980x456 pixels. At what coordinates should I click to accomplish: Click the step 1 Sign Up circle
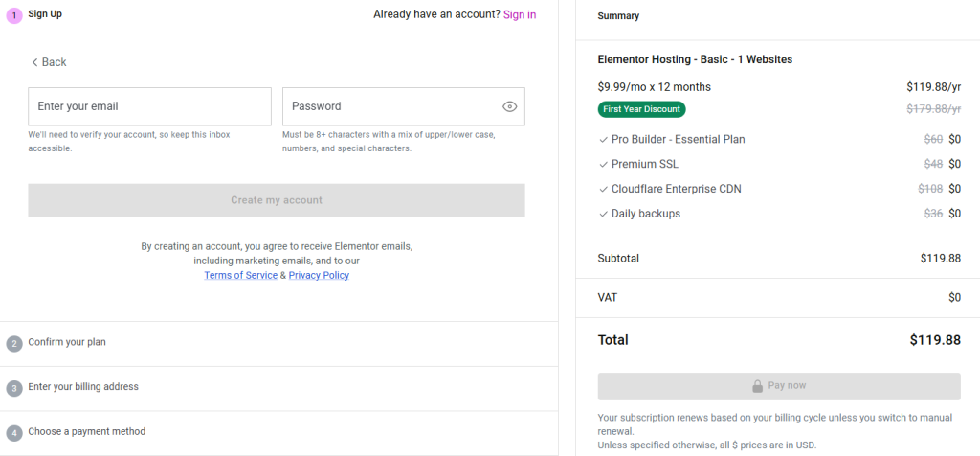tap(14, 15)
